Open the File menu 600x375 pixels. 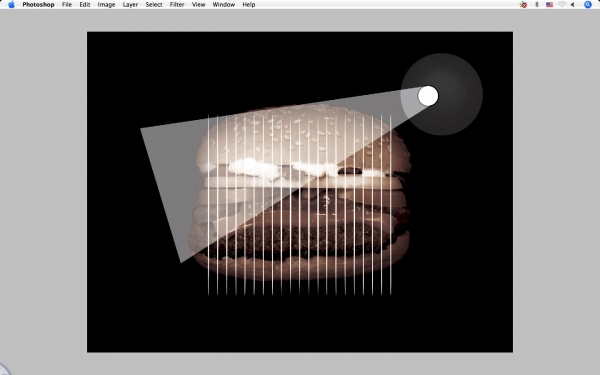pos(67,5)
